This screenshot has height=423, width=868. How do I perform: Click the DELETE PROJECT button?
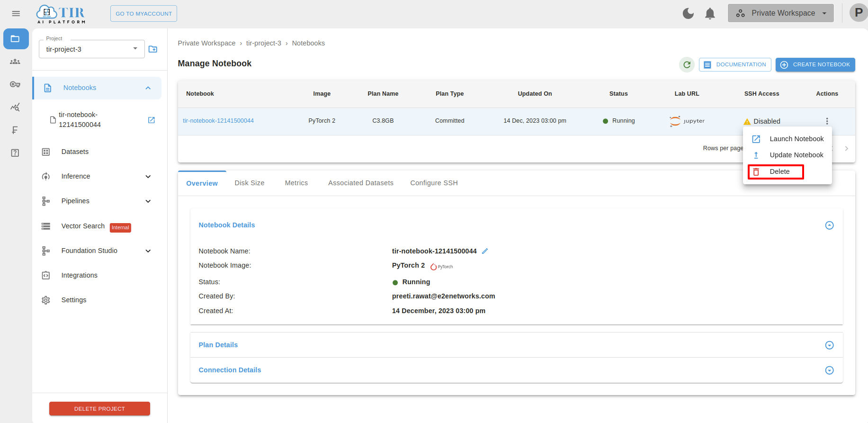pyautogui.click(x=99, y=408)
